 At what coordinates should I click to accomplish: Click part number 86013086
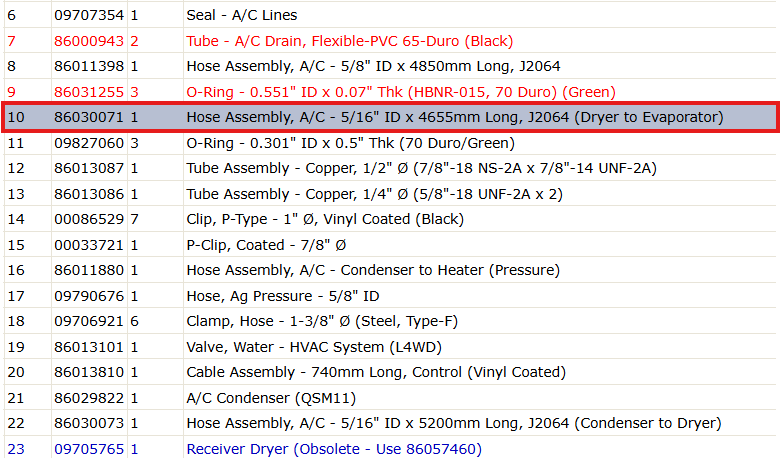click(x=89, y=194)
